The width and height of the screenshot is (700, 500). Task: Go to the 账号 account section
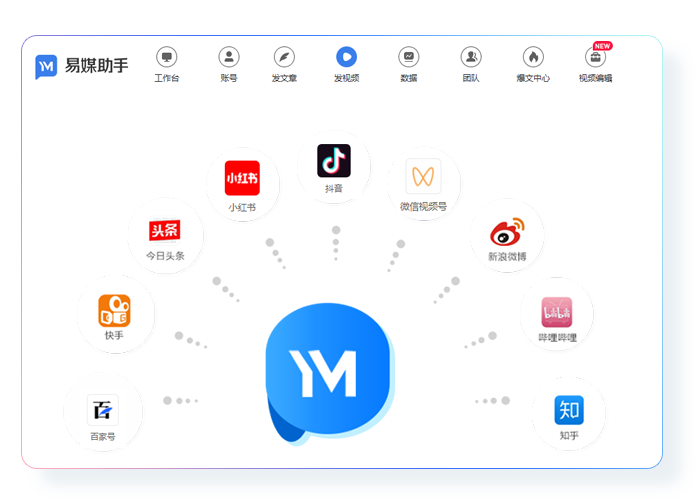click(229, 58)
